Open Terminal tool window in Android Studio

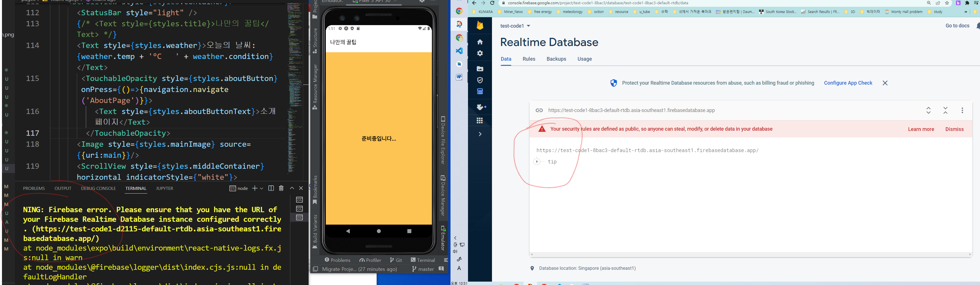[423, 260]
